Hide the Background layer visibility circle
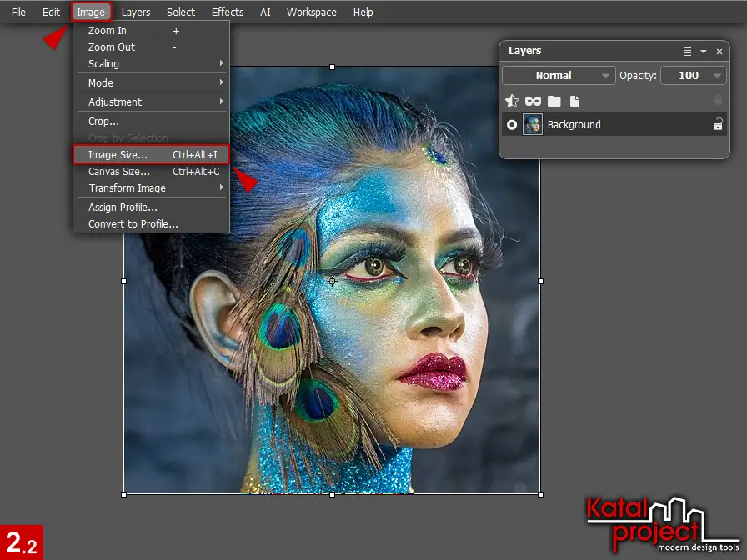 click(x=512, y=125)
